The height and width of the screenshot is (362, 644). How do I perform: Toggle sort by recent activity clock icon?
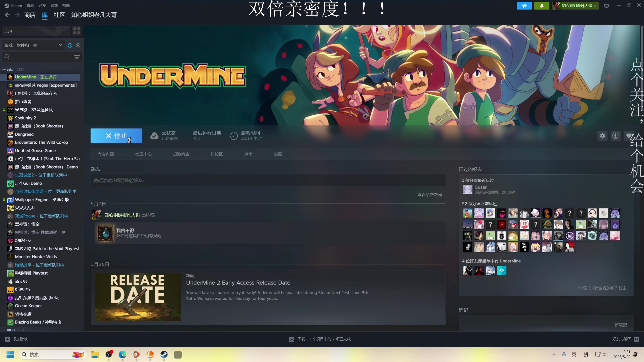click(70, 45)
